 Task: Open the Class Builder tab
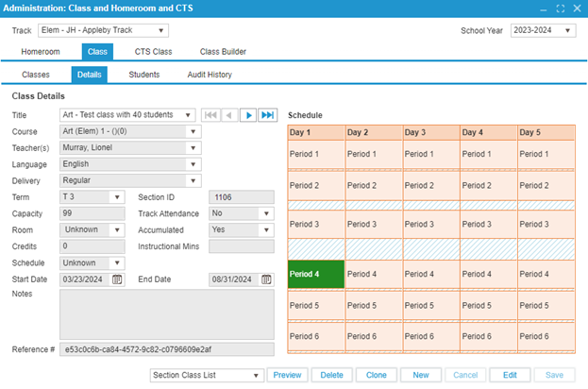[x=223, y=53]
